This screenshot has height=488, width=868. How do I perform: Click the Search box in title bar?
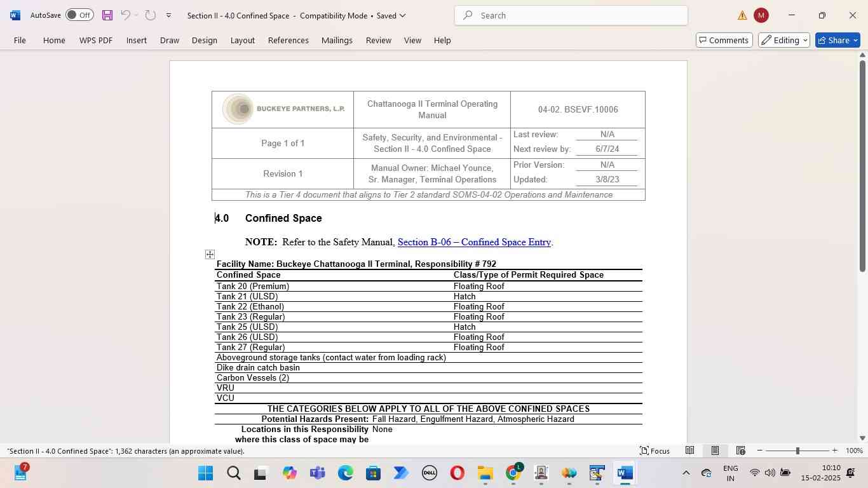571,15
